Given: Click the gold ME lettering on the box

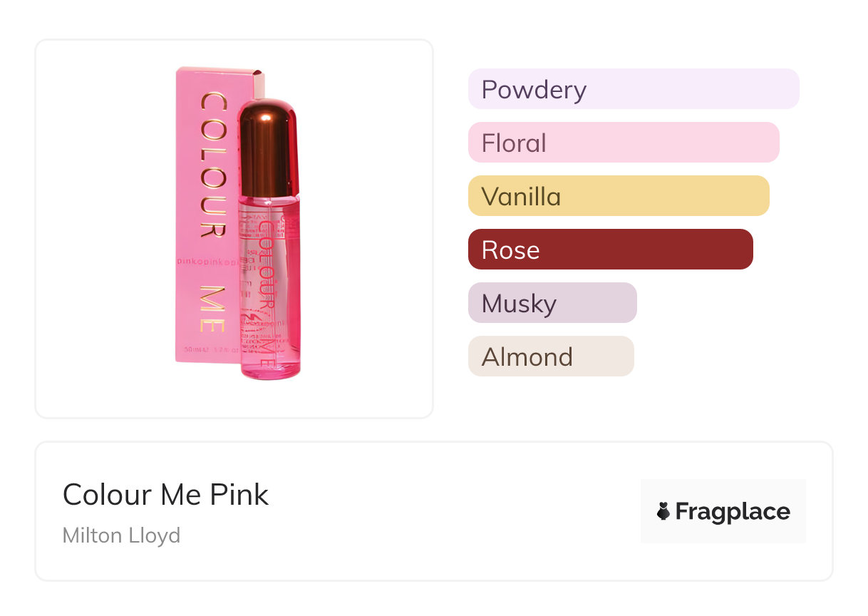Looking at the screenshot, I should tap(212, 308).
